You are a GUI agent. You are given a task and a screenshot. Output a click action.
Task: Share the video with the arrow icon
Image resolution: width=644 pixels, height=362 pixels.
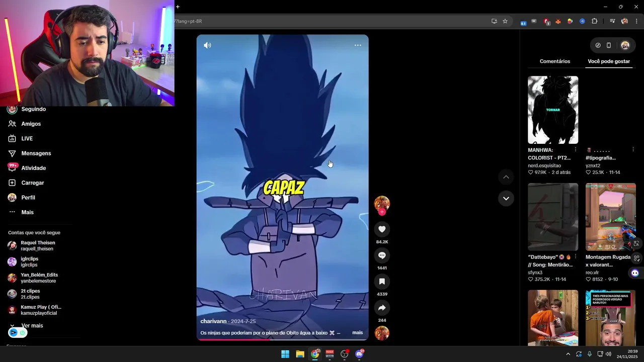point(382,308)
